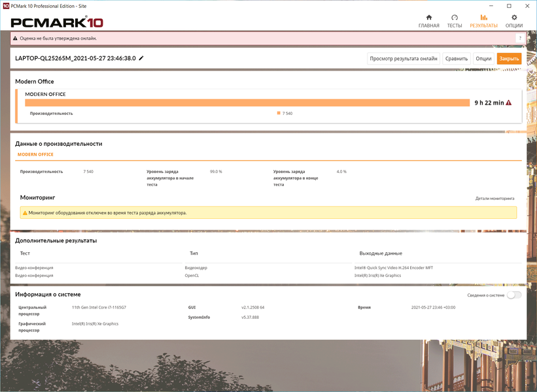The height and width of the screenshot is (392, 537).
Task: Click the pencil icon to rename result
Action: pyautogui.click(x=141, y=58)
